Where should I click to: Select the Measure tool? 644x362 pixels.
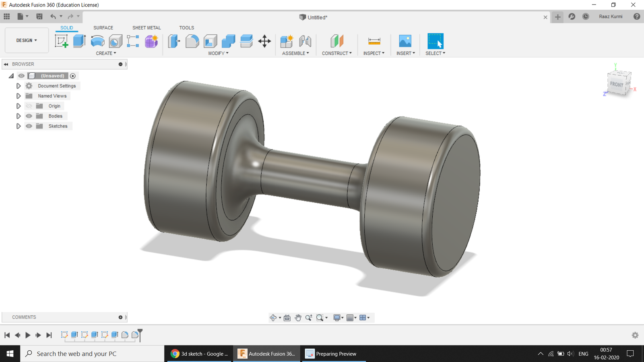[374, 41]
